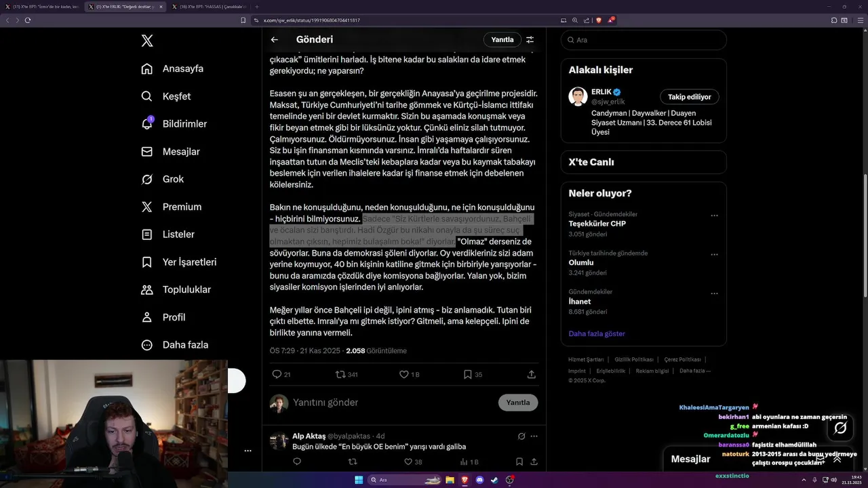Open File Explorer from taskbar
The image size is (868, 488).
[450, 480]
